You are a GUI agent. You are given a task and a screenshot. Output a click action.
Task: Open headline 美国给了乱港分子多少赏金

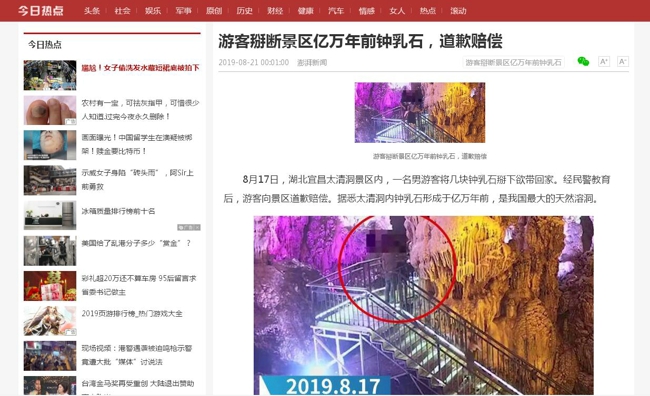tap(136, 243)
